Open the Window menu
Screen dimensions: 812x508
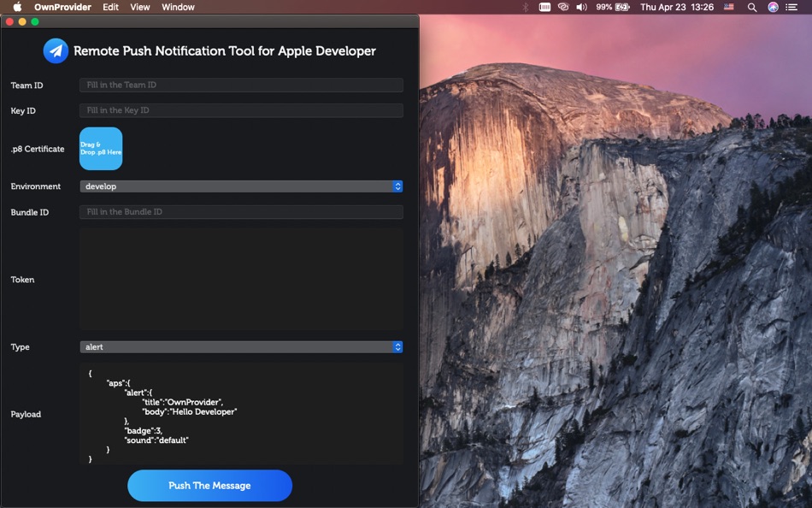tap(178, 7)
